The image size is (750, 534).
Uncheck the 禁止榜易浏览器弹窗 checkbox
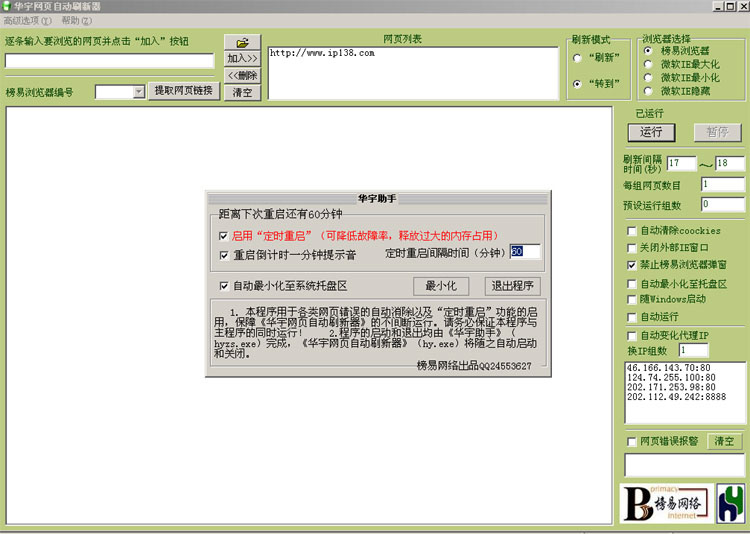point(632,265)
